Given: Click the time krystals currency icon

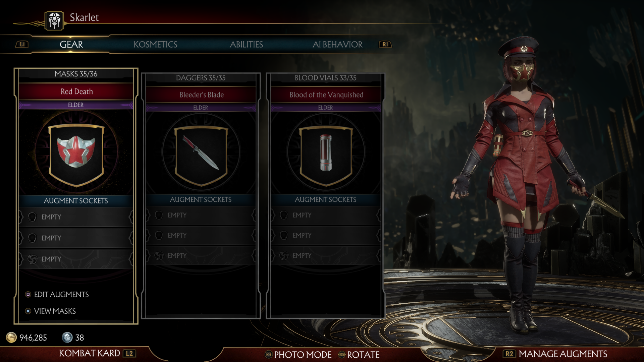Looking at the screenshot, I should click(67, 337).
